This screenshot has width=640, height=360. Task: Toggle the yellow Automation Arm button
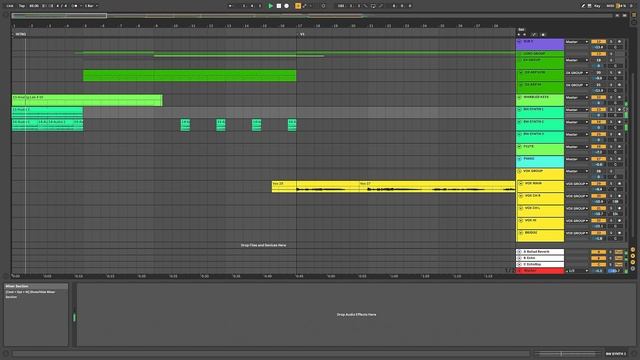point(298,6)
